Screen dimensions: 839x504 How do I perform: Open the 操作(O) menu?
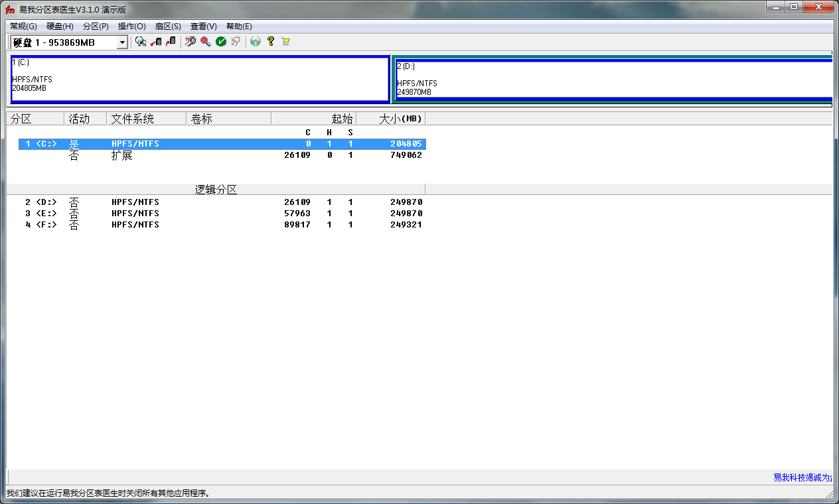(131, 27)
